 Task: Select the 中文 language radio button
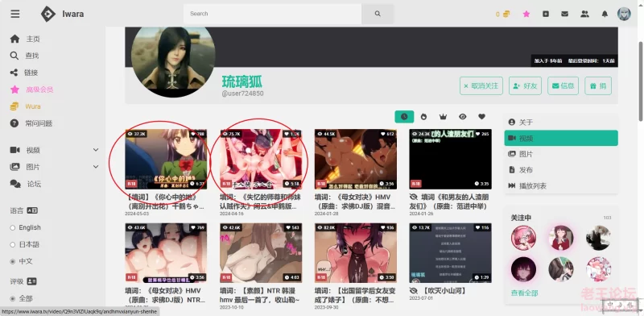coord(12,262)
